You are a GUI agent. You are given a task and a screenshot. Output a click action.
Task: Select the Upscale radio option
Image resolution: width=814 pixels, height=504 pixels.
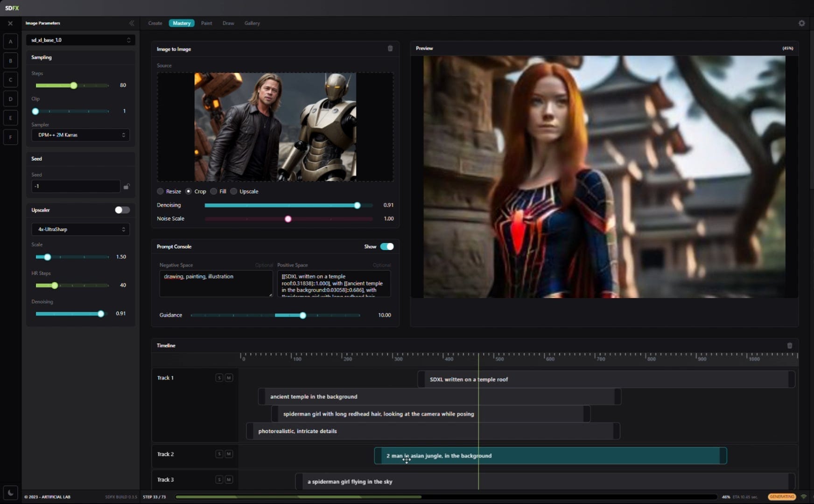[x=233, y=191]
